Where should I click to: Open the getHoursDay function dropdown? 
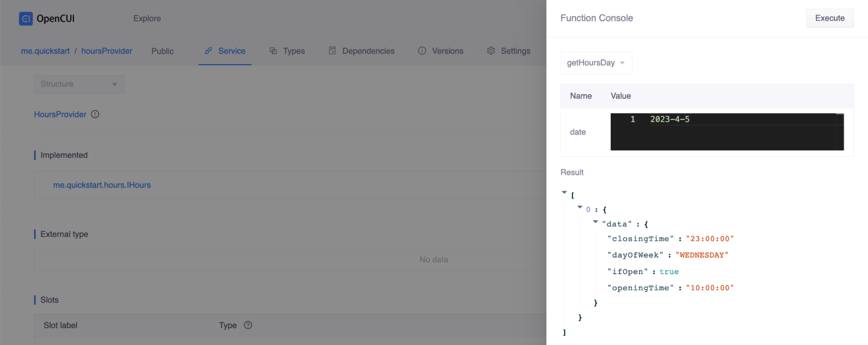click(x=596, y=63)
